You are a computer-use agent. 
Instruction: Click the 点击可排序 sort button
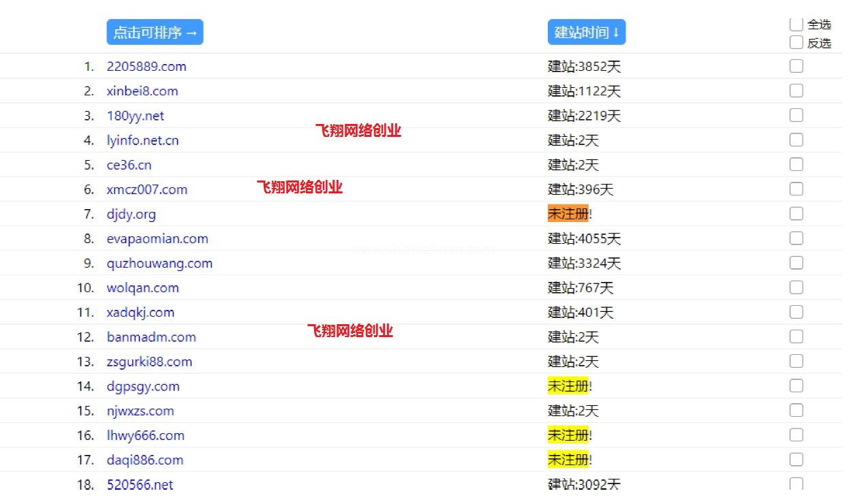(155, 32)
